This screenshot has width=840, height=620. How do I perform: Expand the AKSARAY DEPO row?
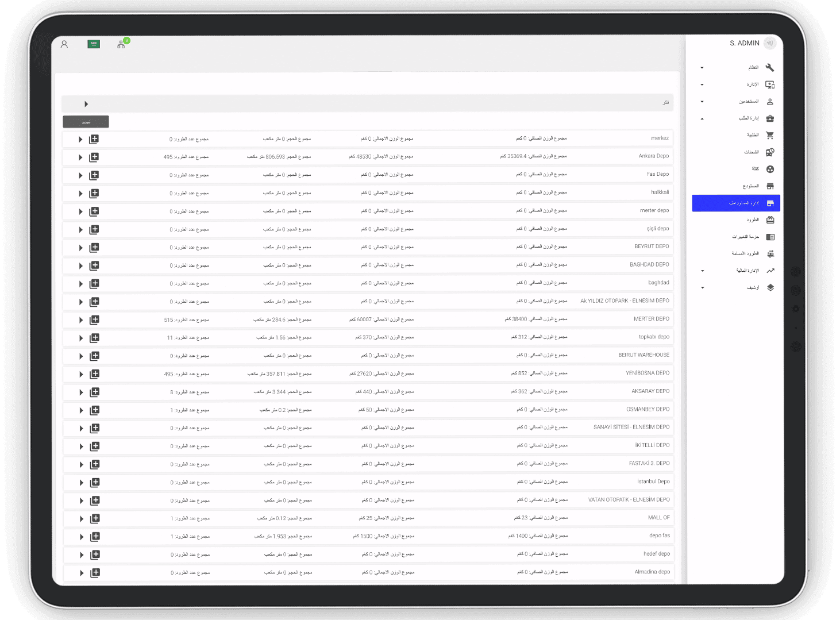coord(81,392)
